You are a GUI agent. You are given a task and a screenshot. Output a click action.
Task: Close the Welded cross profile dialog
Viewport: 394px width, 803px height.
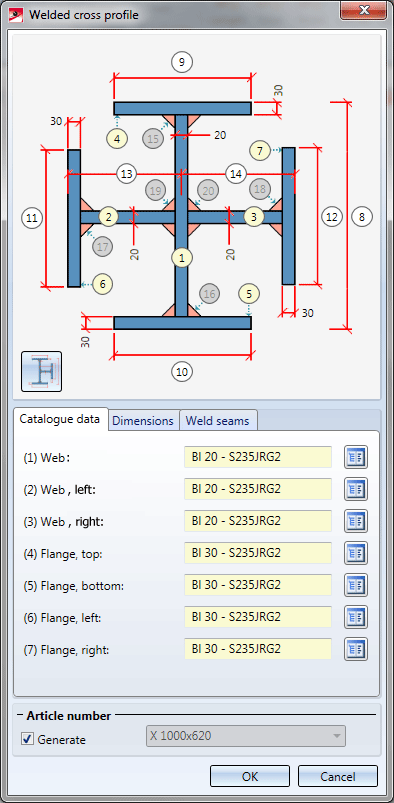coord(364,10)
